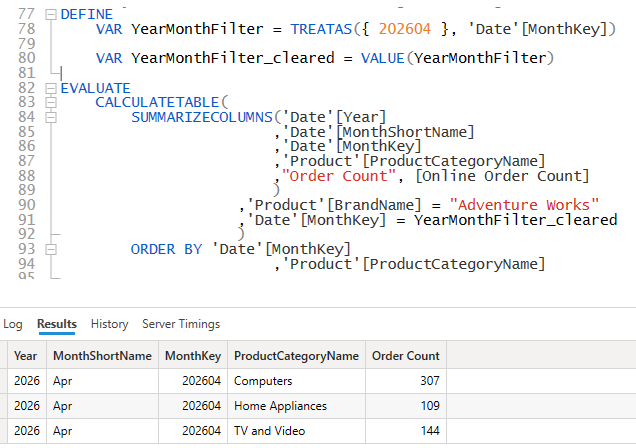This screenshot has height=448, width=636.
Task: Collapse the EVALUATE block fold marker
Action: pyautogui.click(x=51, y=88)
